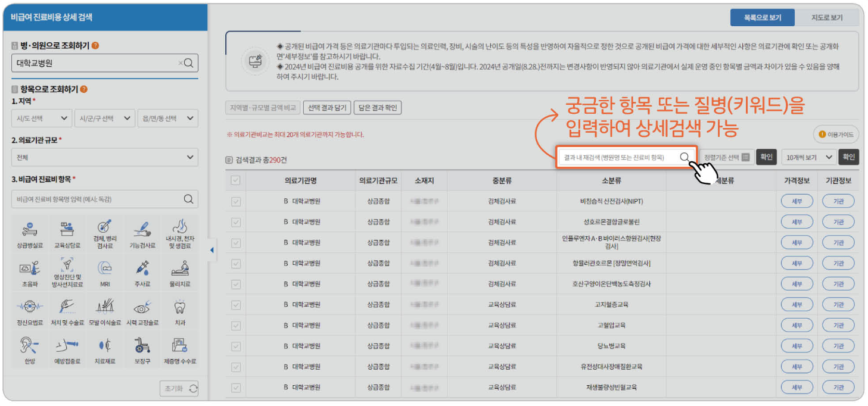
Task: Click the 결과 내 재검색 magnifier icon
Action: [x=685, y=157]
